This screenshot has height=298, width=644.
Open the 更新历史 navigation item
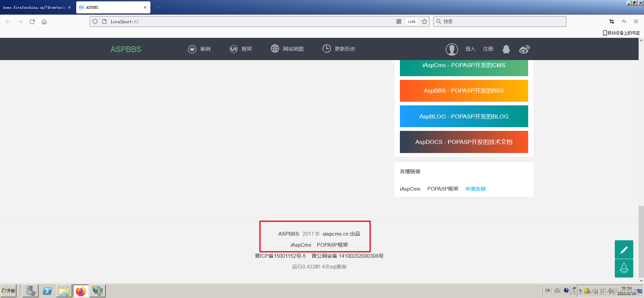point(345,49)
